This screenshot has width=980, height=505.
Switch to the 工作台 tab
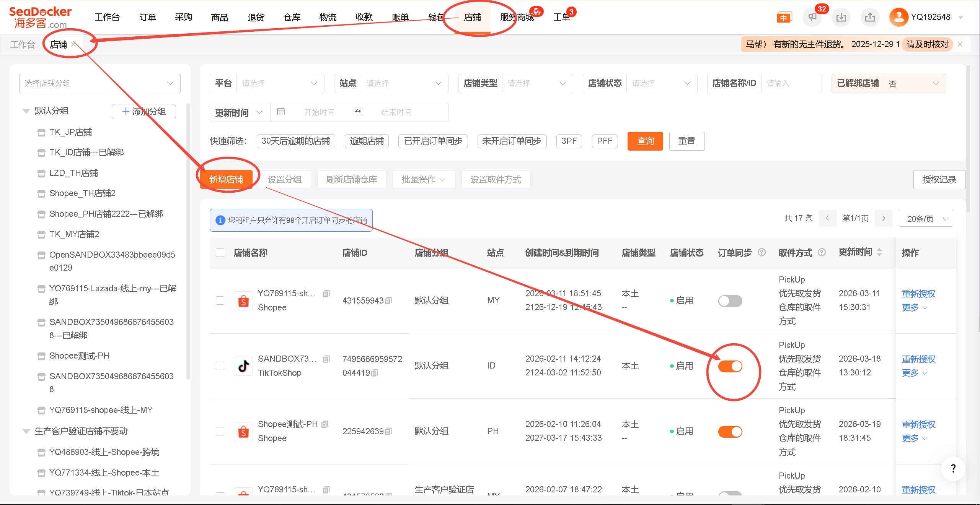coord(22,45)
